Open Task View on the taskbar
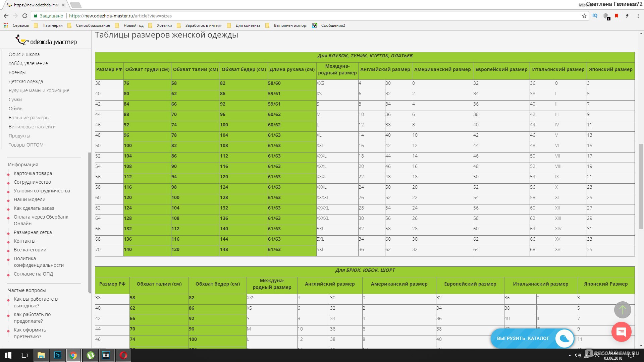This screenshot has height=362, width=644. click(x=24, y=355)
